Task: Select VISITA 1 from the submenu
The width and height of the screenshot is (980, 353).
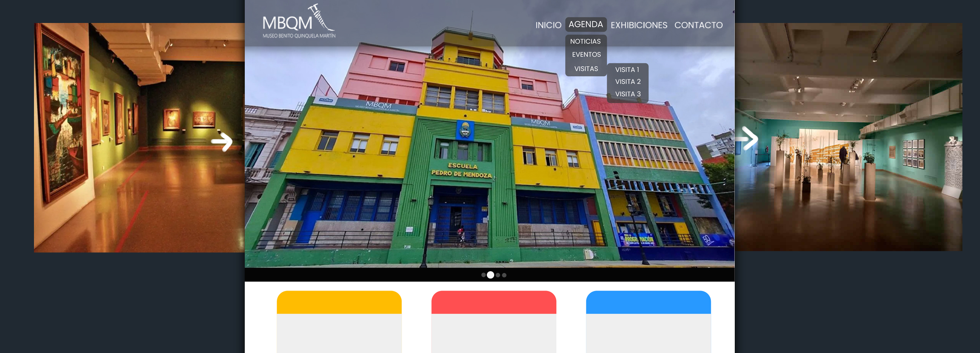Action: pyautogui.click(x=627, y=70)
